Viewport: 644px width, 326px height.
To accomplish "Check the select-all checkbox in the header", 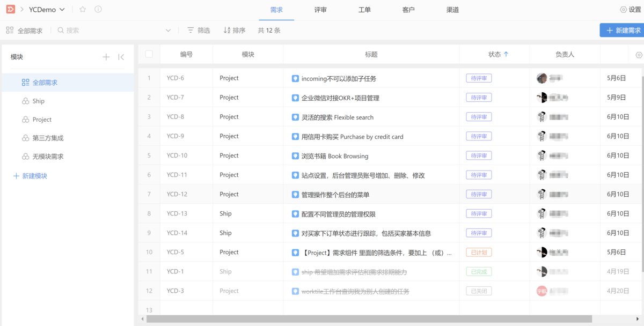I will click(149, 54).
